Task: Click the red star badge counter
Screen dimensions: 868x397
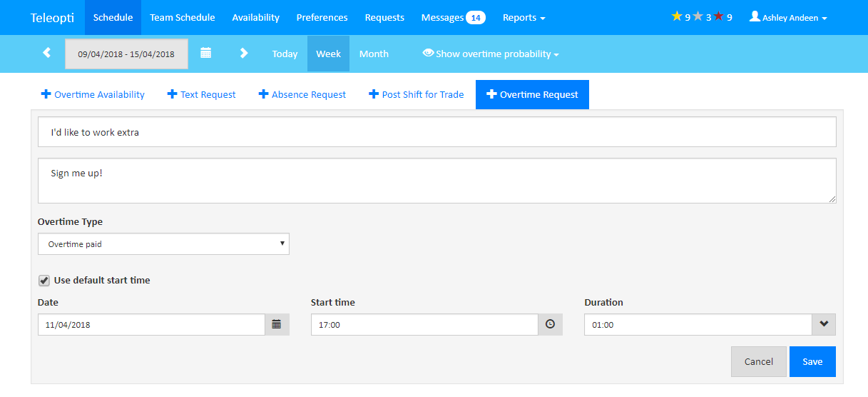Action: click(x=723, y=17)
